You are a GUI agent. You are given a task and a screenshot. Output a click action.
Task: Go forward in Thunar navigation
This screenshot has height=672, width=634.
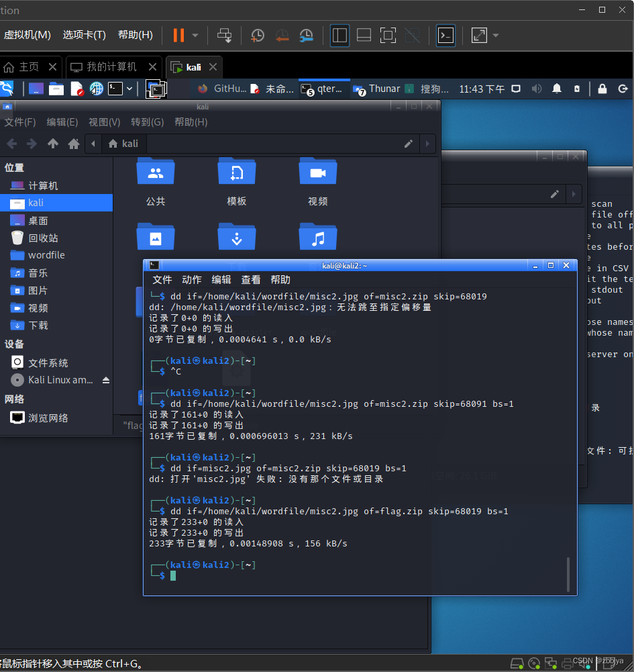[x=32, y=144]
